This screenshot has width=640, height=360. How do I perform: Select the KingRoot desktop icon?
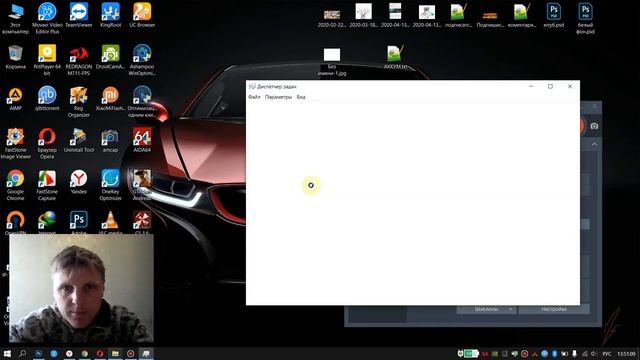pyautogui.click(x=111, y=16)
